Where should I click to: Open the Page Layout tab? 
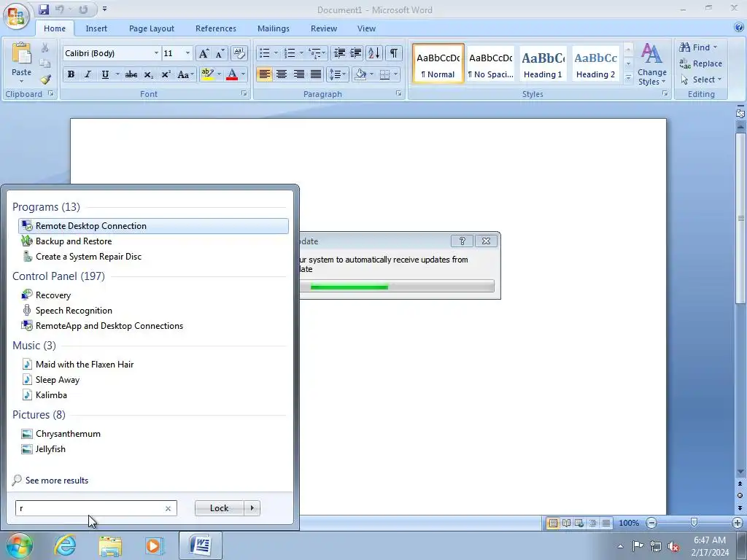pos(152,28)
